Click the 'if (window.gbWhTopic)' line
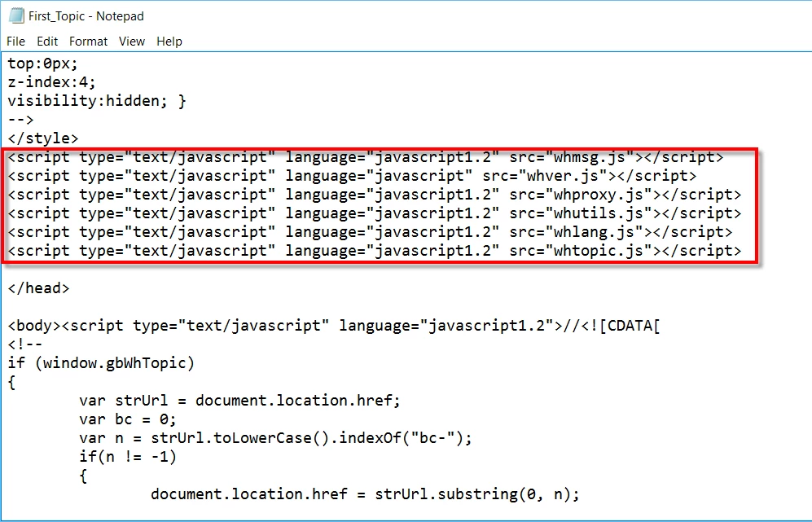Viewport: 812px width, 522px height. 101,363
